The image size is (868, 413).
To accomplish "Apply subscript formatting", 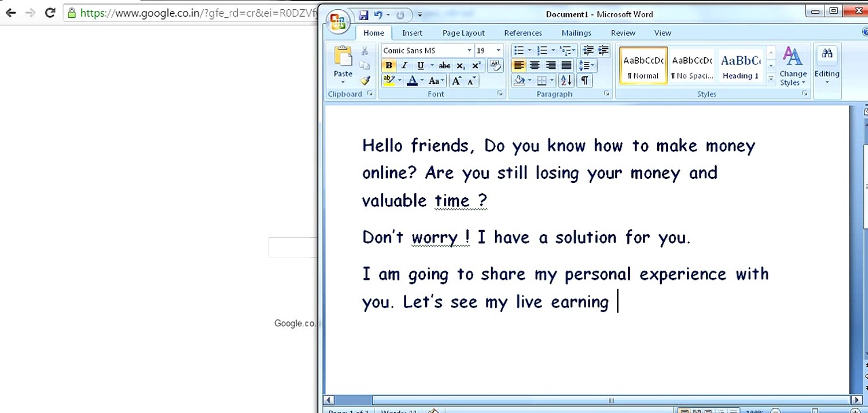I will click(461, 65).
